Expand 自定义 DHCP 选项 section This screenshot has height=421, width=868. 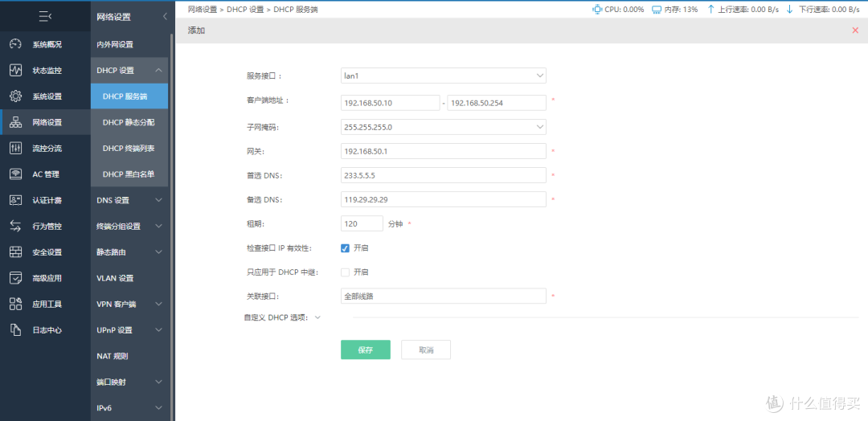click(x=317, y=317)
